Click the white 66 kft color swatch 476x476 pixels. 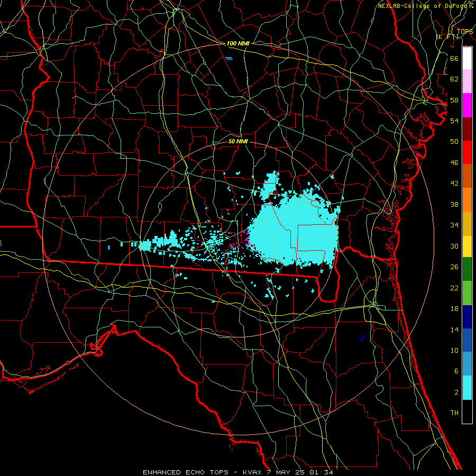pyautogui.click(x=467, y=58)
